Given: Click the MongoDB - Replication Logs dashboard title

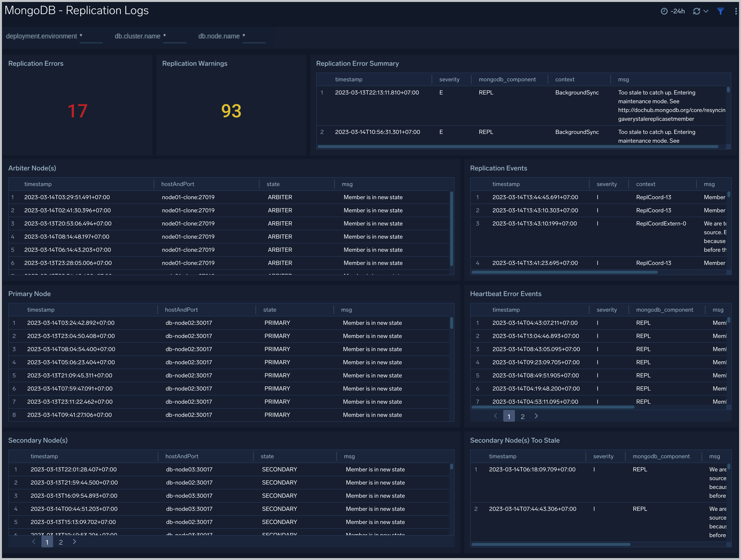Looking at the screenshot, I should click(x=76, y=10).
